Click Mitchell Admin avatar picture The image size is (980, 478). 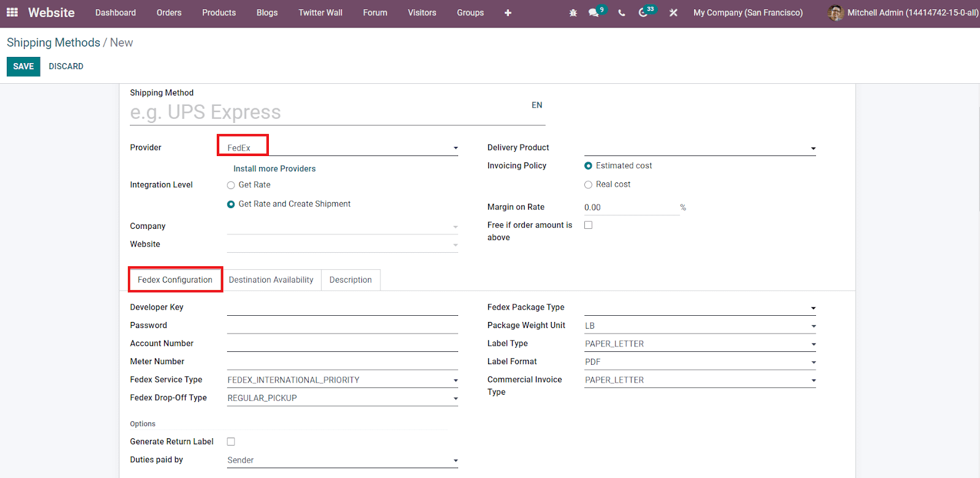coord(835,13)
